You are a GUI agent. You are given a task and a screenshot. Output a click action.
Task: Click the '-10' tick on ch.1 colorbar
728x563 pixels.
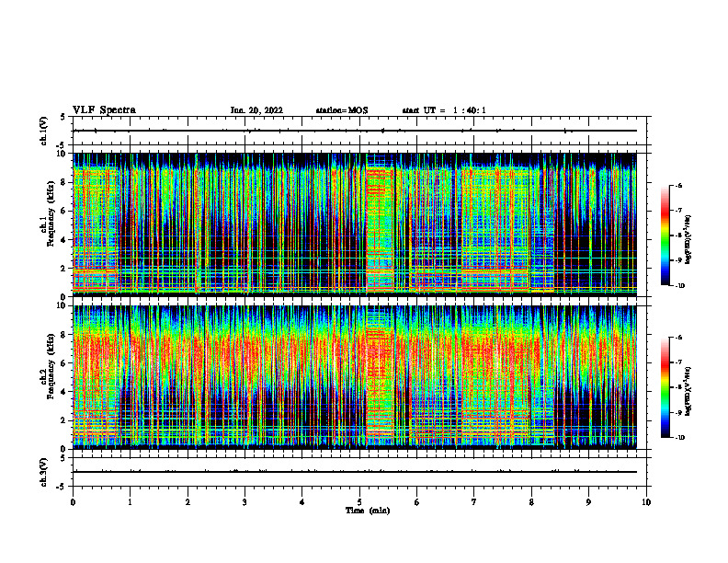tap(680, 285)
